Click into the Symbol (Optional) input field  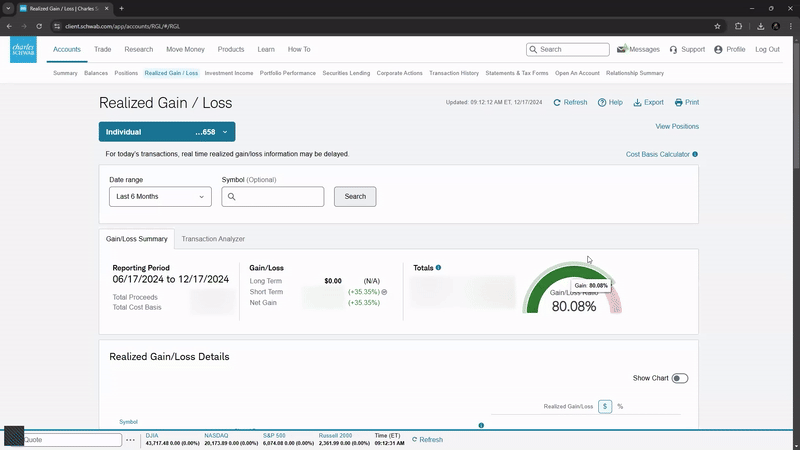pos(273,196)
